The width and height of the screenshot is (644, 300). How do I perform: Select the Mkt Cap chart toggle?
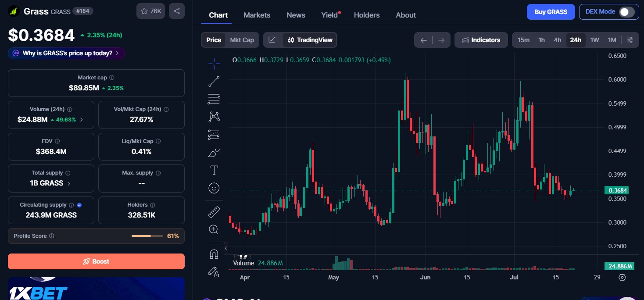tap(242, 40)
